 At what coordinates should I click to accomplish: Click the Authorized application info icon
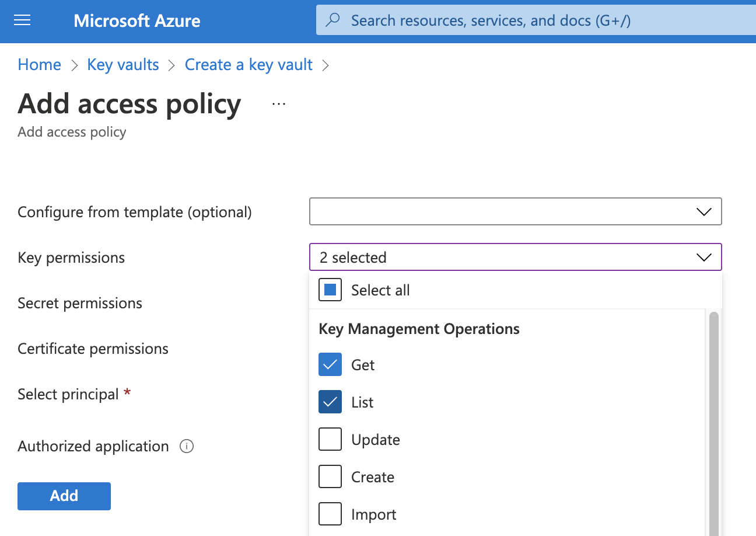point(187,447)
